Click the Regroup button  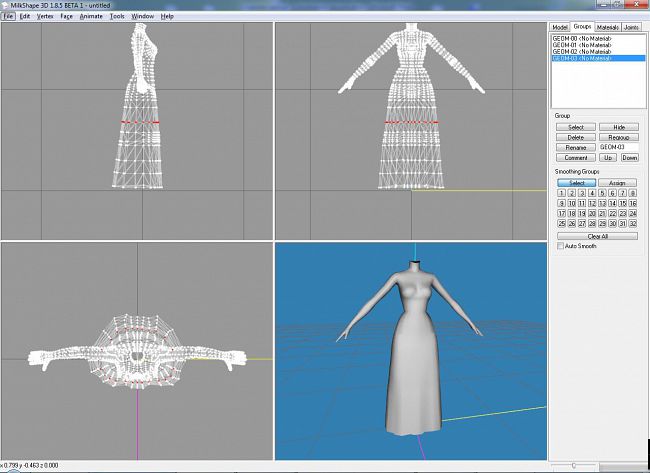619,137
